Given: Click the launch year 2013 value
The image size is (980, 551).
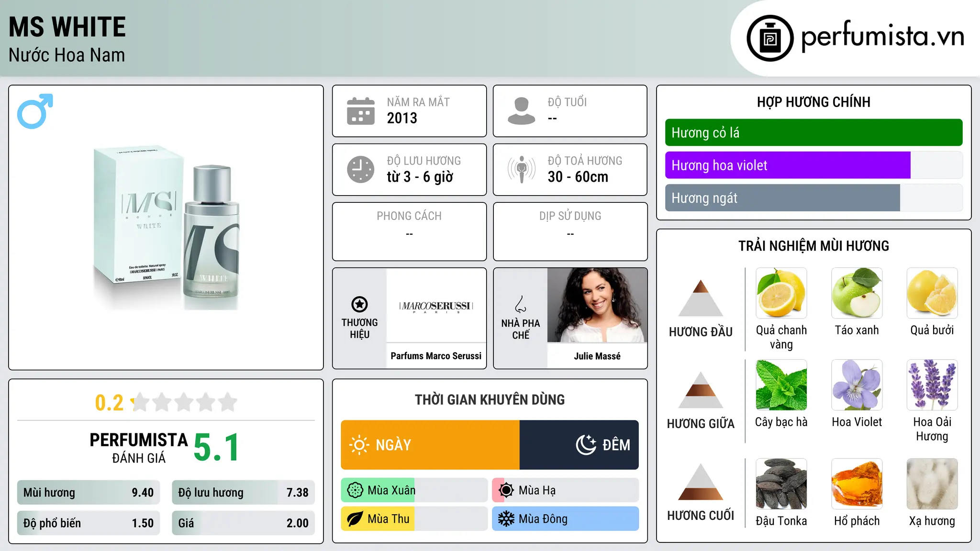Looking at the screenshot, I should (402, 118).
